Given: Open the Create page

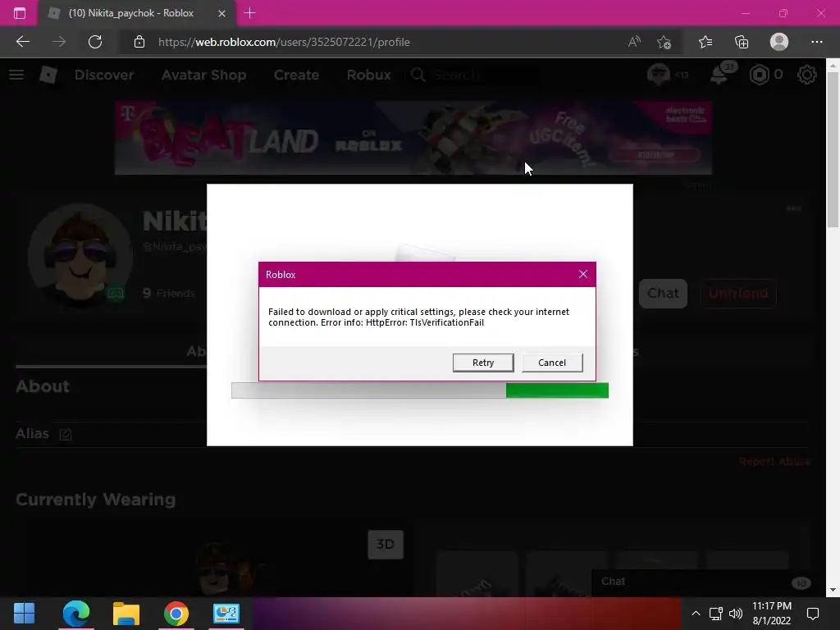Looking at the screenshot, I should [x=296, y=75].
